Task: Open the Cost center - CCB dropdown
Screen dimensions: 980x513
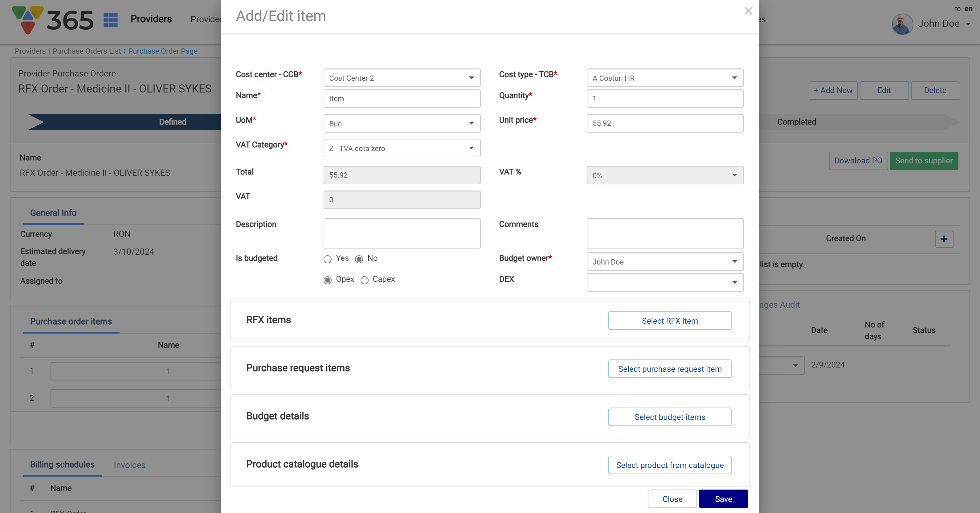Action: [402, 78]
